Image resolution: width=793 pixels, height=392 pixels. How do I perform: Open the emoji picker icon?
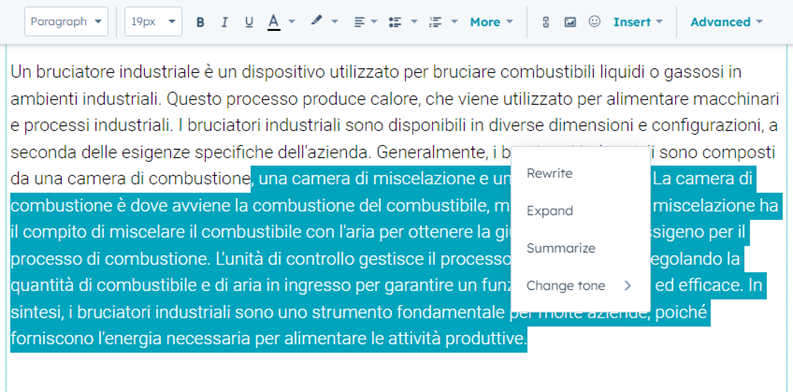click(x=595, y=22)
